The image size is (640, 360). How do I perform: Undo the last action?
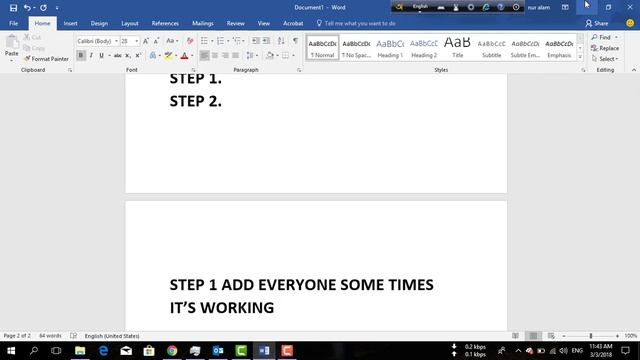tap(27, 7)
